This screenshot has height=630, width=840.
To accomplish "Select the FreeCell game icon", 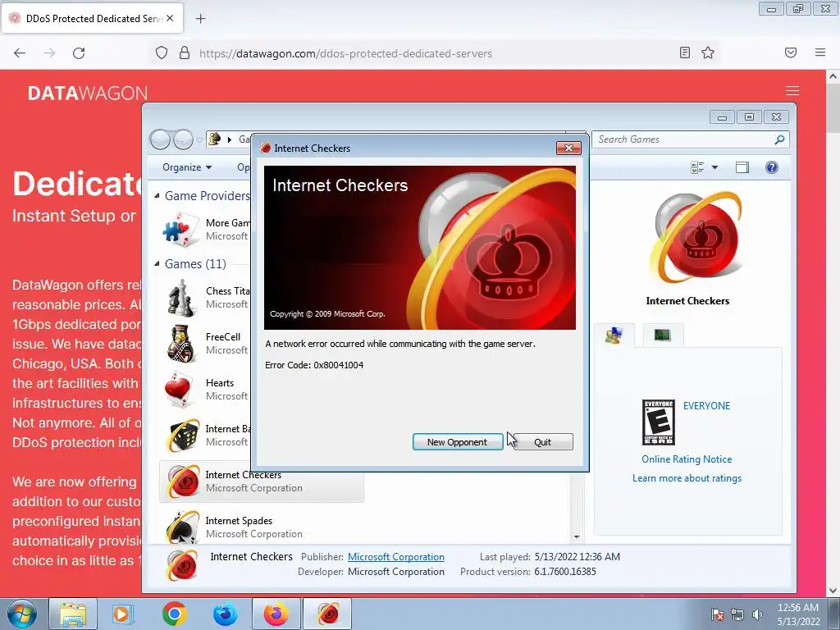I will point(180,344).
